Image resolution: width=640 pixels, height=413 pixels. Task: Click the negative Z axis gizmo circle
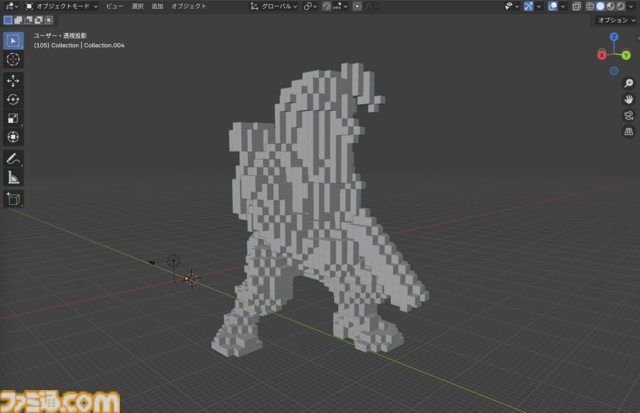click(x=614, y=71)
